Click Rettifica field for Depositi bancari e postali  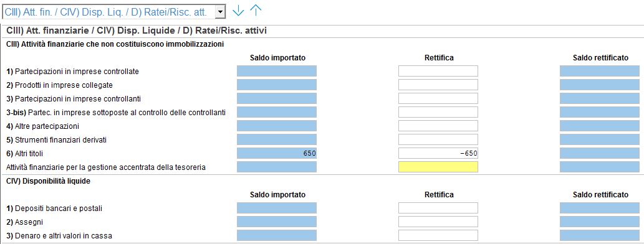438,208
